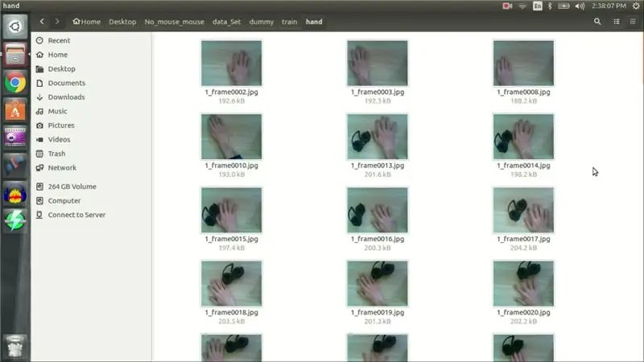Click the file name 1_frame0013.jpg

click(378, 166)
